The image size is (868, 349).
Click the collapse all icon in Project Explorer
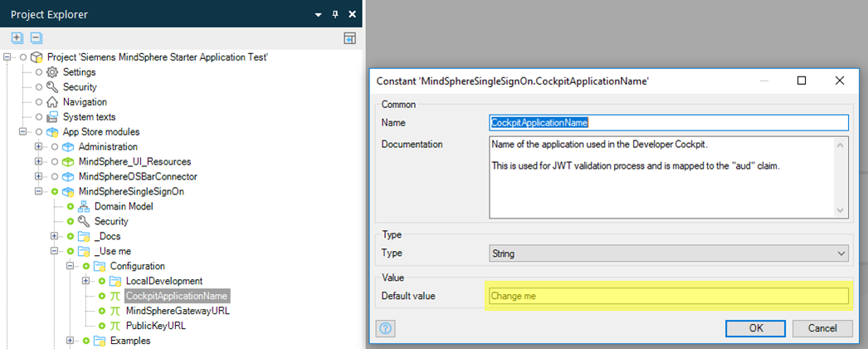(x=36, y=38)
